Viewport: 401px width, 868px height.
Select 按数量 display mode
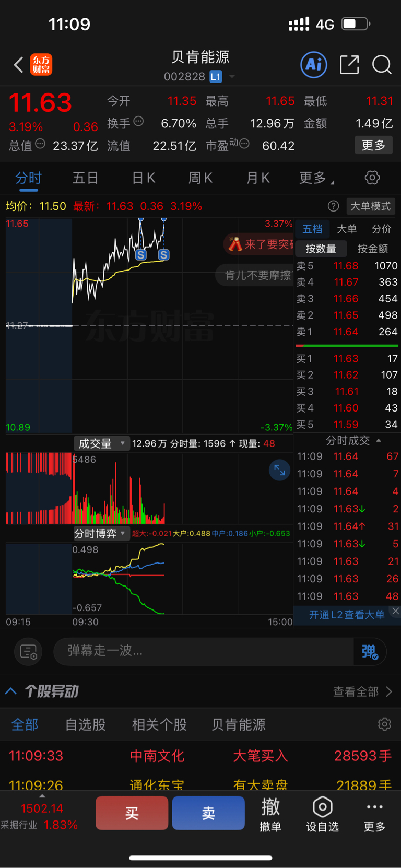coord(321,249)
